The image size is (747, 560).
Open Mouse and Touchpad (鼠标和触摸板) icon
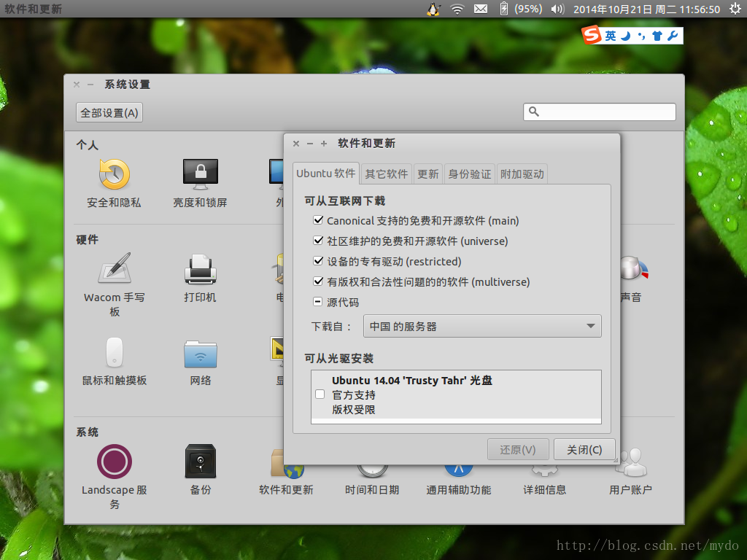coord(115,352)
